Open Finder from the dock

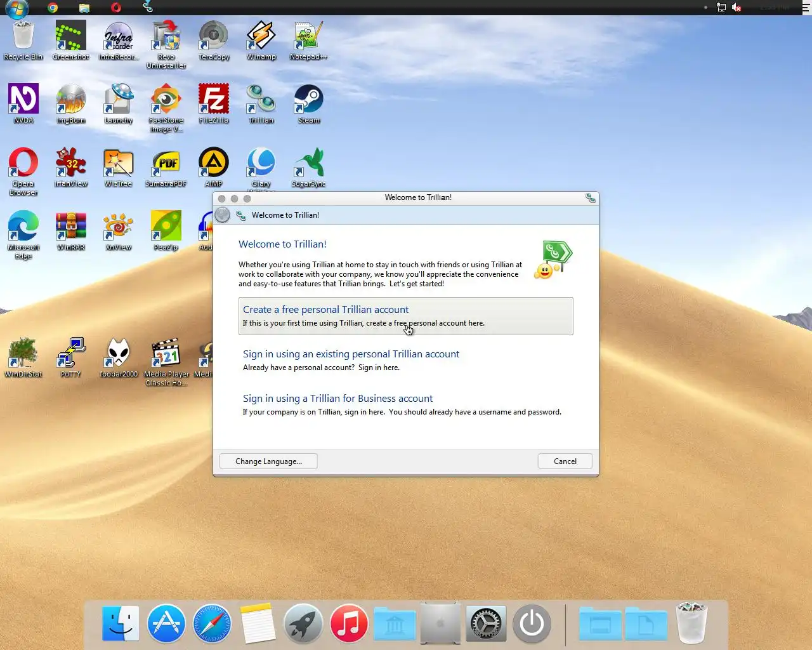coord(121,623)
